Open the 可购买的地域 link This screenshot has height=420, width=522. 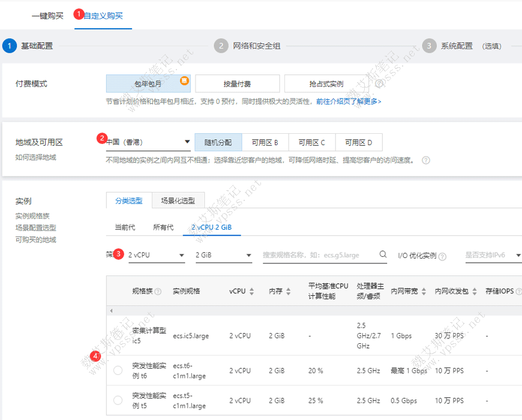(35, 239)
